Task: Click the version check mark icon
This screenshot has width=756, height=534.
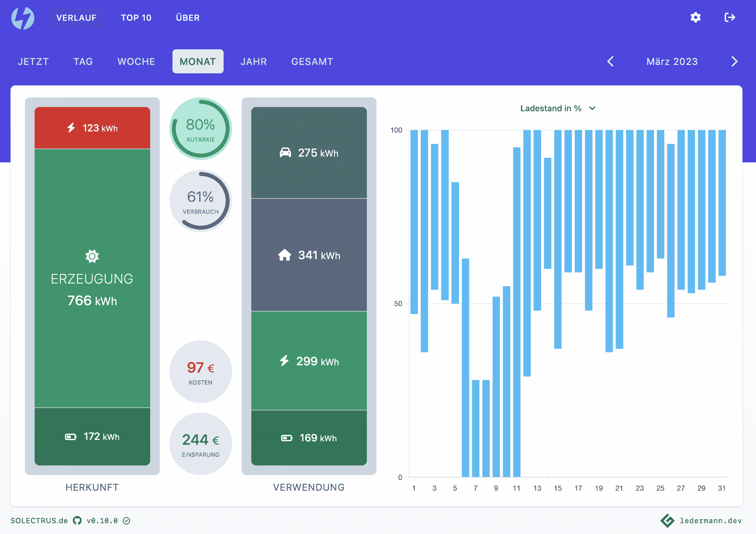Action: coord(126,520)
